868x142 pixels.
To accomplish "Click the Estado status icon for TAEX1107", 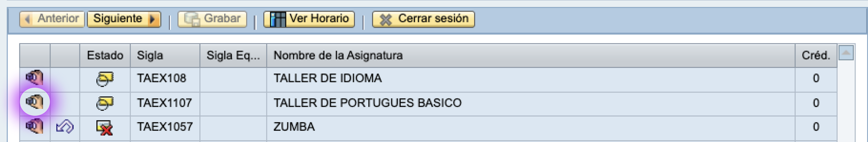I will [105, 103].
